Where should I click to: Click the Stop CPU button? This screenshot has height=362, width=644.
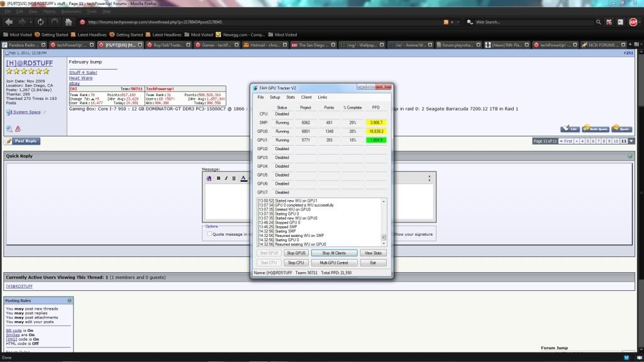pos(296,263)
